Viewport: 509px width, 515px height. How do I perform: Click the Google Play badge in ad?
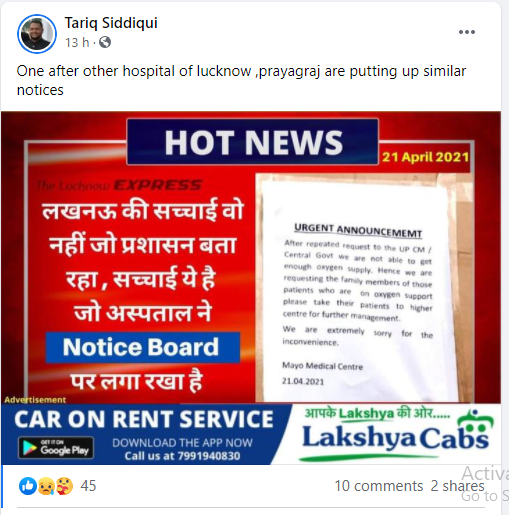click(56, 447)
